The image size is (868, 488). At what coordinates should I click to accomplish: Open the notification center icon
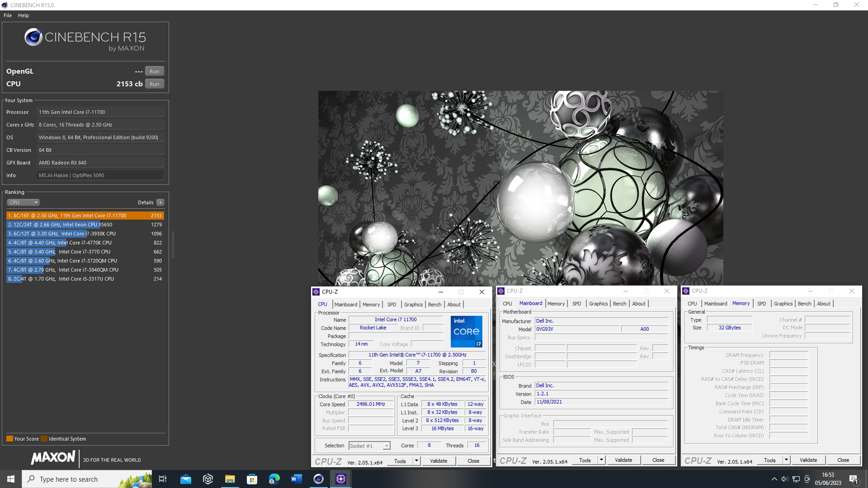[x=854, y=479]
